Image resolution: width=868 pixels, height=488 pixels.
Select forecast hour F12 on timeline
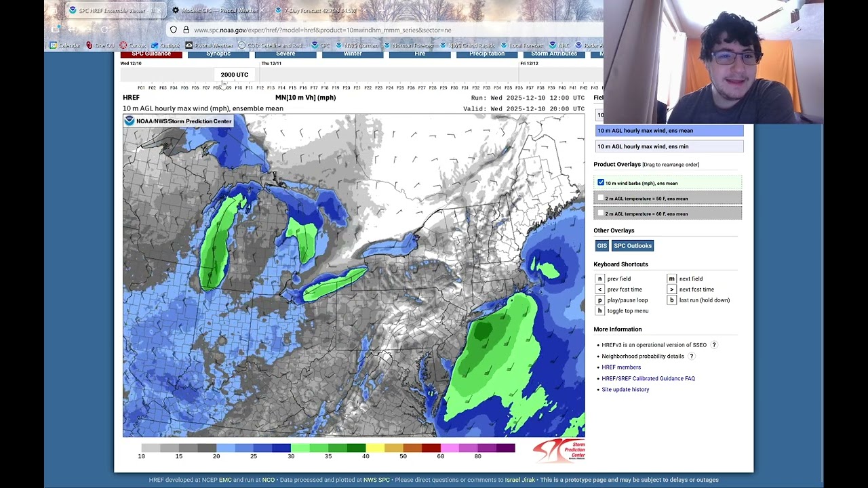[x=260, y=88]
